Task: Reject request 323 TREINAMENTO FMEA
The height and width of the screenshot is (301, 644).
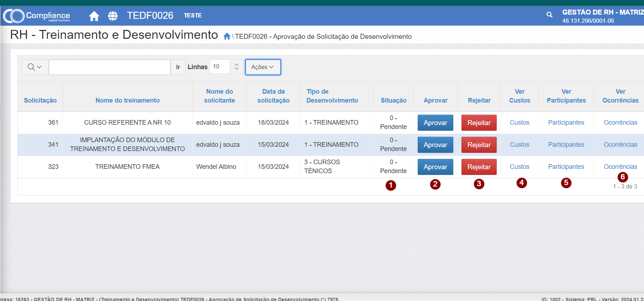Action: point(479,167)
